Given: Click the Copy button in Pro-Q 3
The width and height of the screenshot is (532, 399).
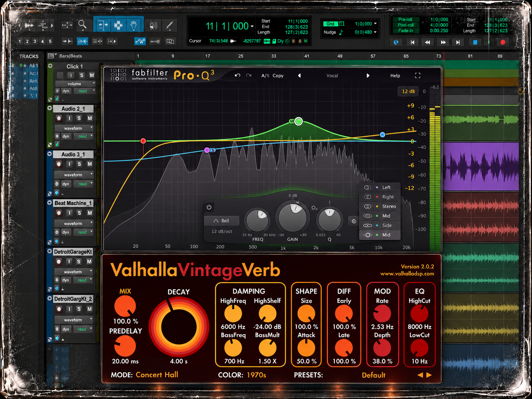Looking at the screenshot, I should pos(278,76).
